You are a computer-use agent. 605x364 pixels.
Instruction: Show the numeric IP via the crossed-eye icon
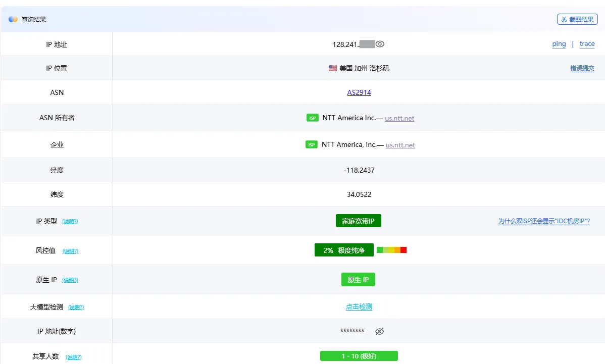tap(379, 331)
